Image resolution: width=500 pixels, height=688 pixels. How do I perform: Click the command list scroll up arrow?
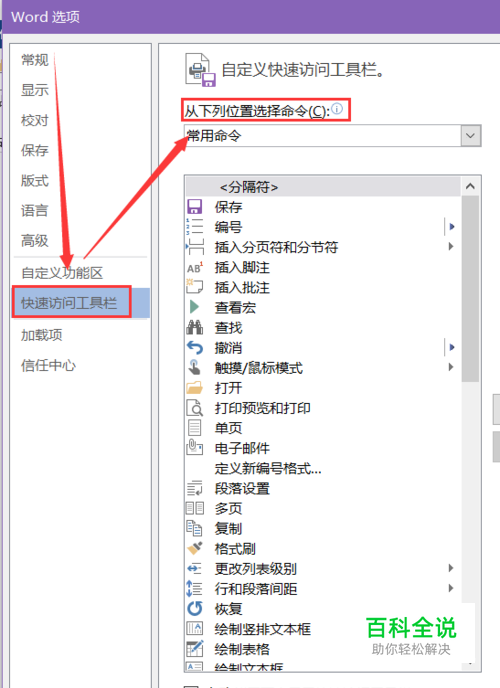(x=470, y=186)
